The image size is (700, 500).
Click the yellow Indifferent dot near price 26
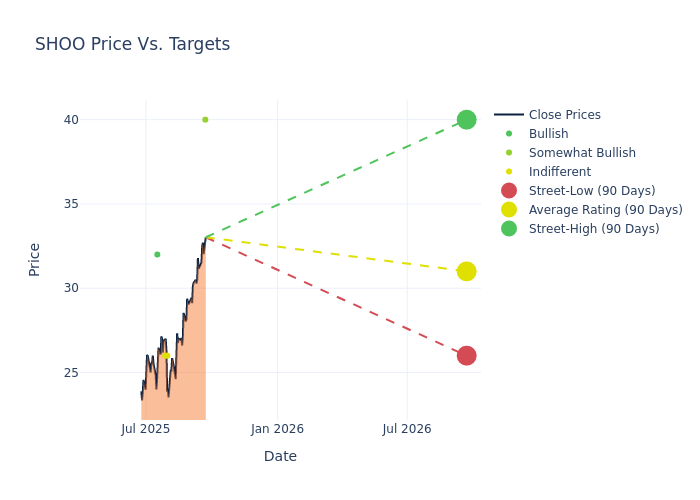pos(166,356)
